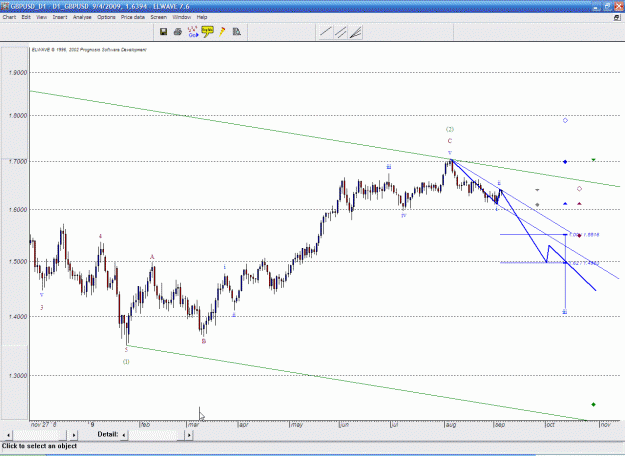Open the Window menu
625x456 pixels.
181,17
